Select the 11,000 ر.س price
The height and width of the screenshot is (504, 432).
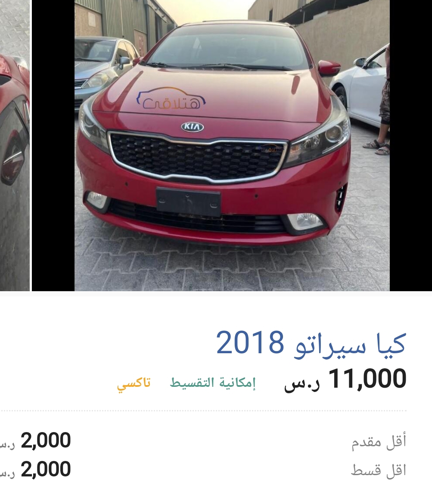[x=345, y=379]
